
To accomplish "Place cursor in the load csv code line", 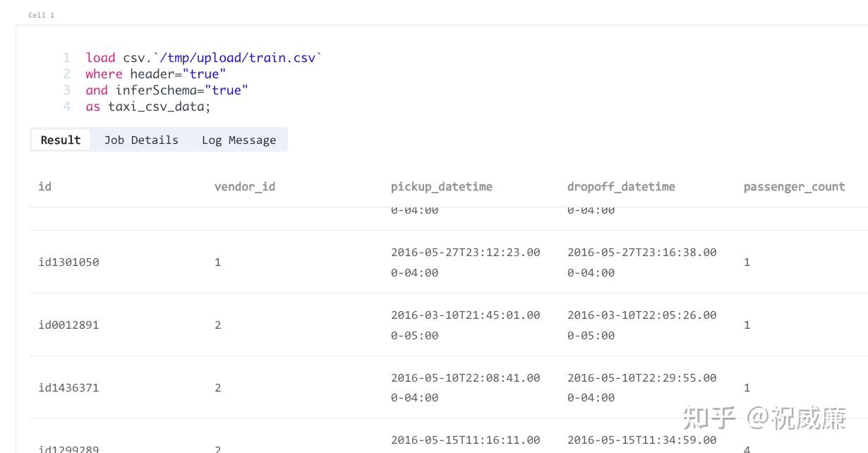I will click(204, 58).
